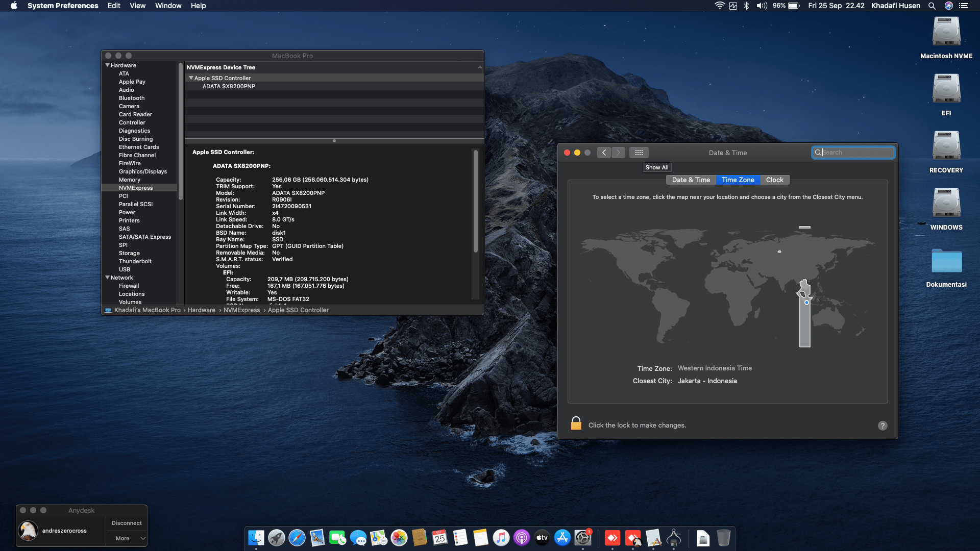
Task: Open the Dokumentasi folder on desktop
Action: [x=946, y=267]
